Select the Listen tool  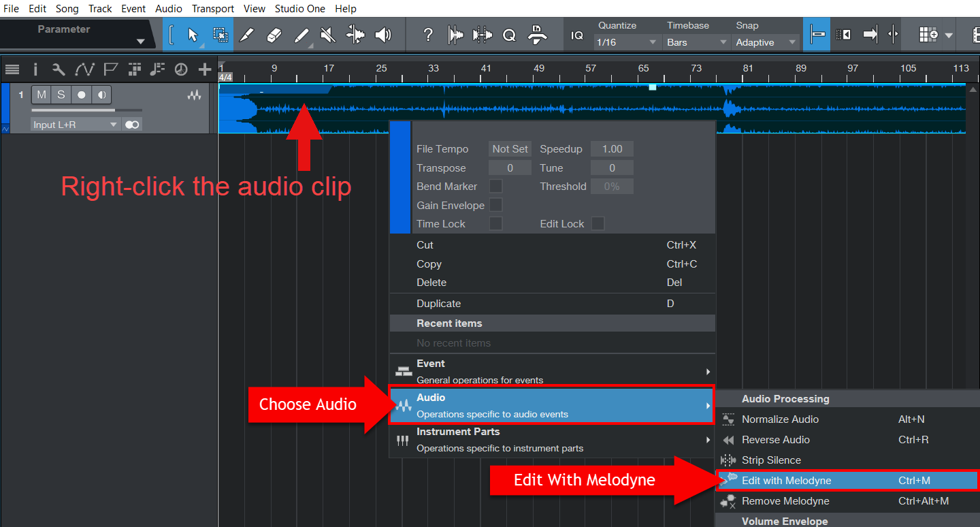coord(380,34)
